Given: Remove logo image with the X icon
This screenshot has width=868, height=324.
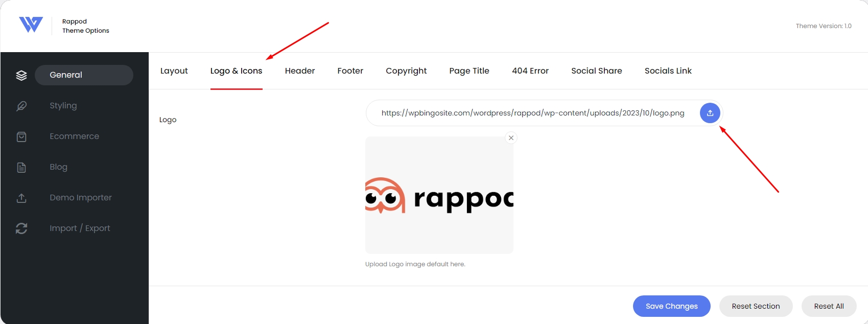Looking at the screenshot, I should [x=511, y=137].
